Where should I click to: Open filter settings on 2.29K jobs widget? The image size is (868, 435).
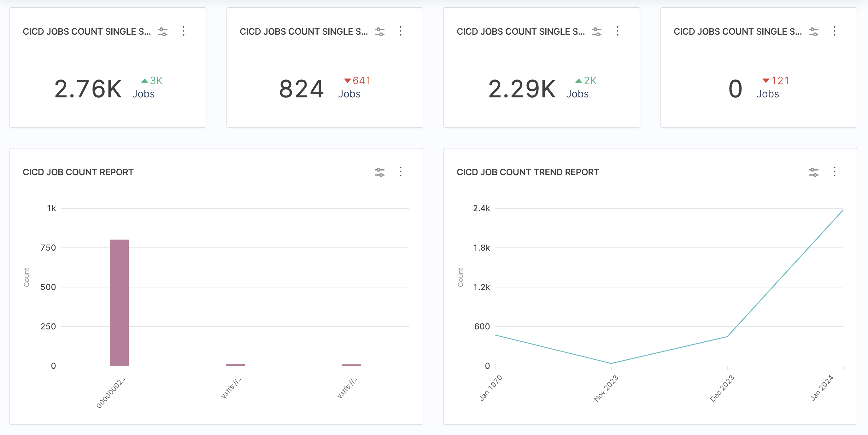click(597, 32)
